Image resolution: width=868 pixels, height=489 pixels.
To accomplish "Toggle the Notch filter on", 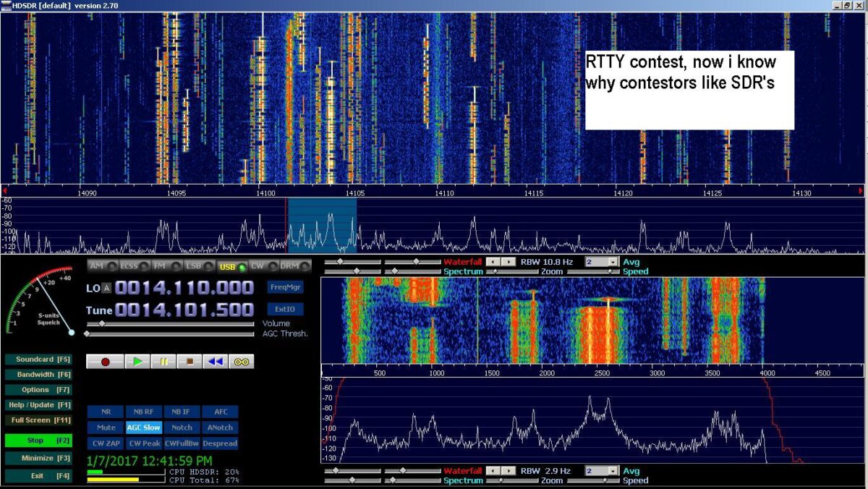I will click(181, 427).
